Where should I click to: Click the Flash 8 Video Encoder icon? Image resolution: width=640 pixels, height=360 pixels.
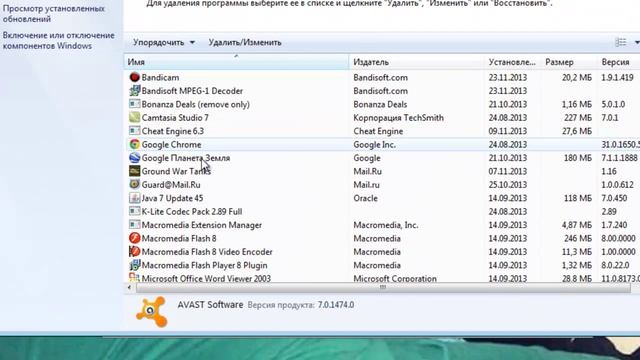point(134,251)
